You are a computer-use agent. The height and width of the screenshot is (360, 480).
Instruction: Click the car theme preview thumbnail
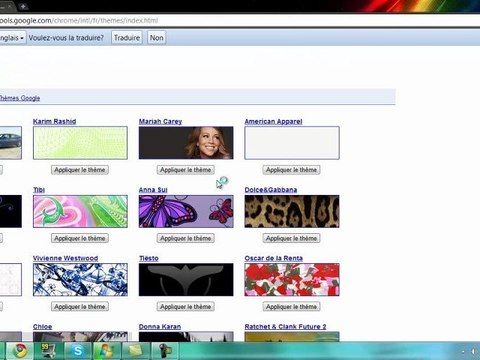pyautogui.click(x=11, y=143)
